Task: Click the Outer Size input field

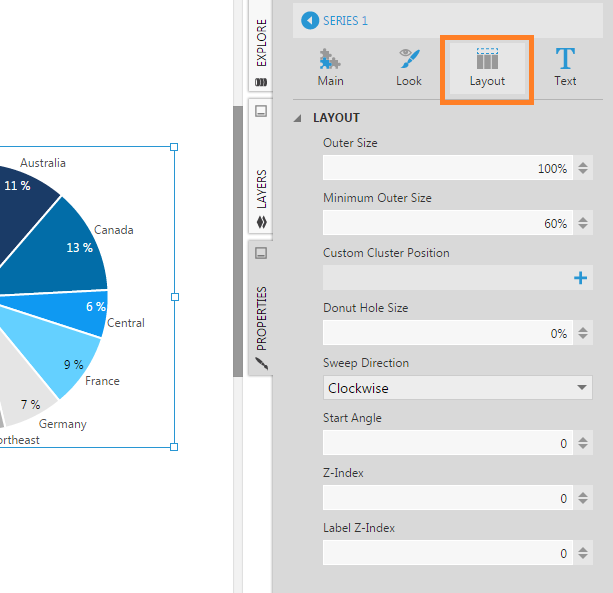Action: tap(447, 168)
